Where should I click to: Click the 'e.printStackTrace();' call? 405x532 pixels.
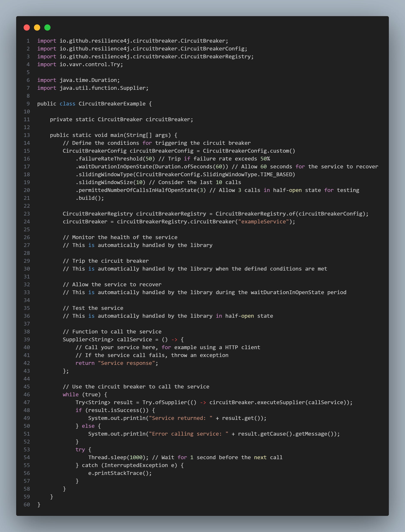click(x=120, y=473)
